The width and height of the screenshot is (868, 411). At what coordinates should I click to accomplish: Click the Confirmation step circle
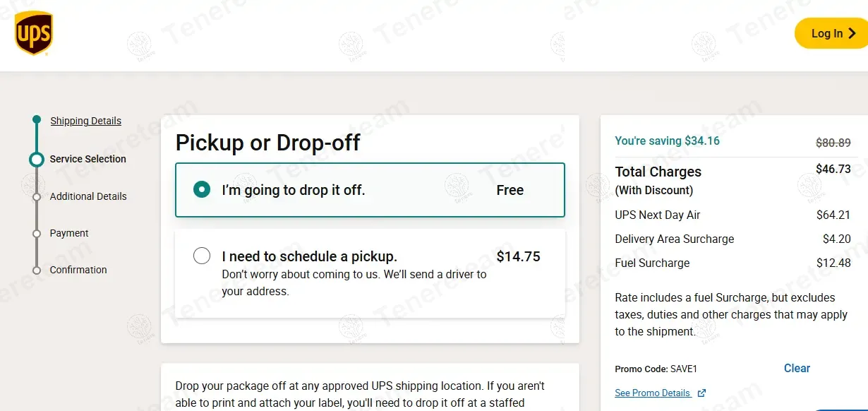(x=37, y=270)
